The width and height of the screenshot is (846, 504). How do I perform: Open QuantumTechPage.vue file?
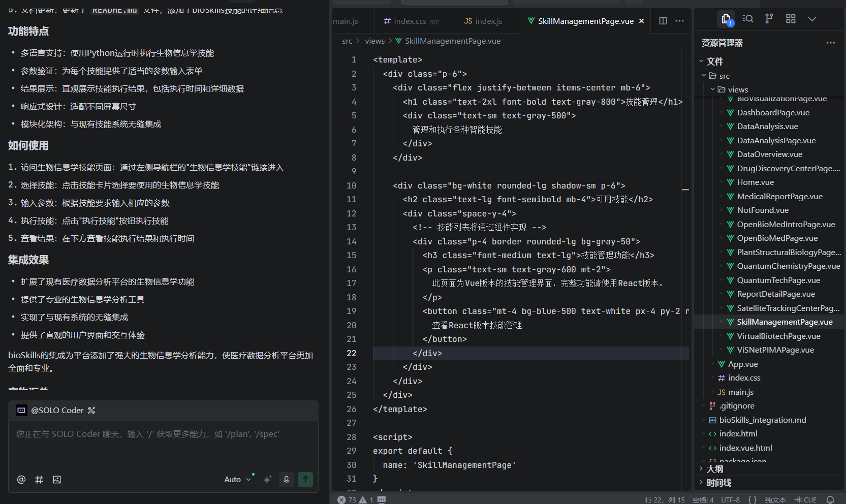click(778, 280)
